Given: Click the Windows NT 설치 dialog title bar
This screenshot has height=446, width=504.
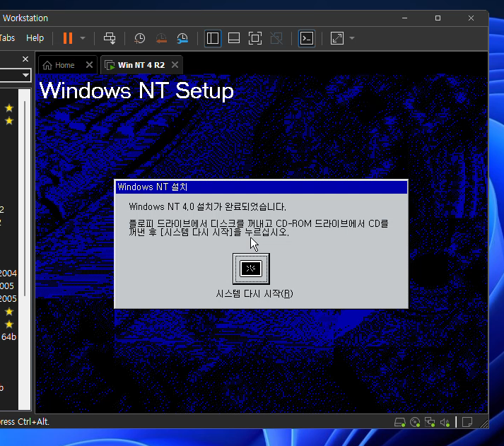Looking at the screenshot, I should coord(262,187).
